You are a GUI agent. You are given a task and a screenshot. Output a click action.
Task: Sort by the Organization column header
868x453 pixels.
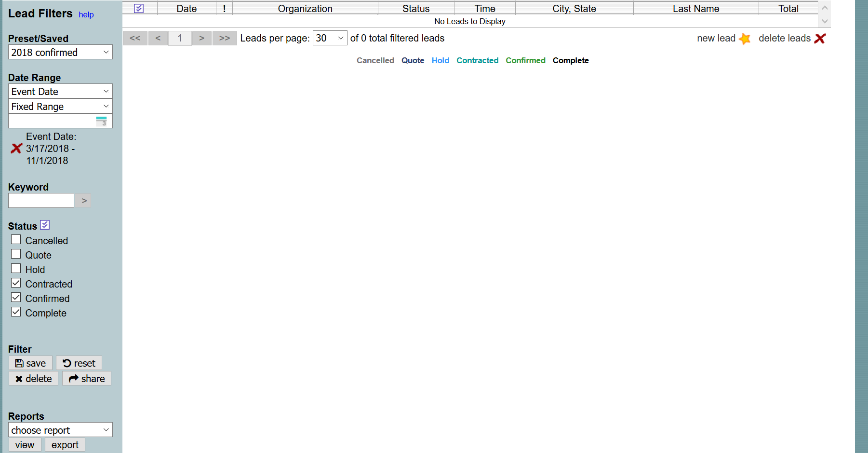point(305,9)
